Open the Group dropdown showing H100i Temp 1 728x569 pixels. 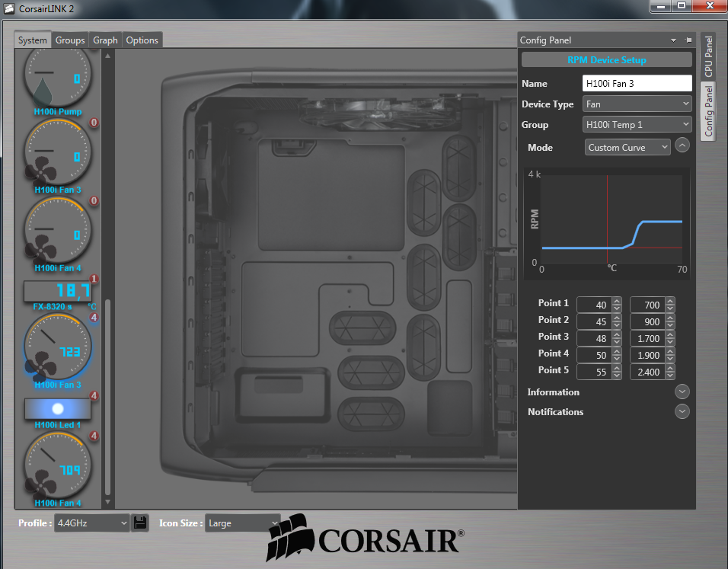[637, 125]
